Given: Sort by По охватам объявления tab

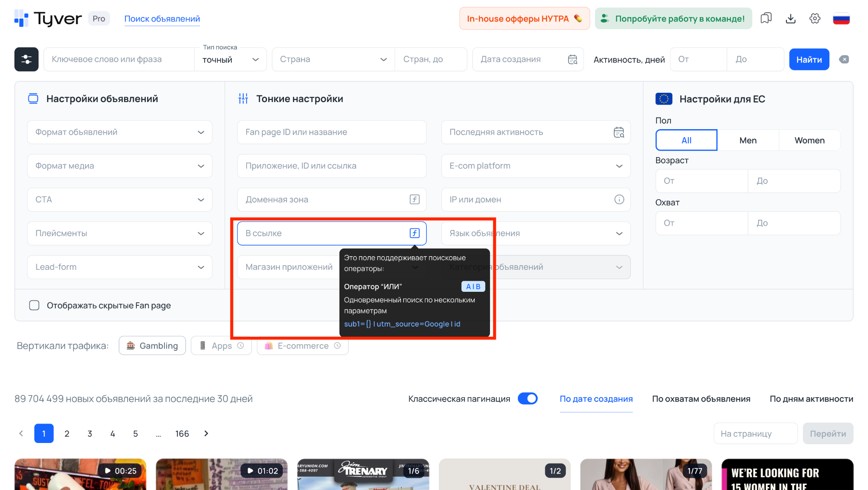Looking at the screenshot, I should 701,399.
